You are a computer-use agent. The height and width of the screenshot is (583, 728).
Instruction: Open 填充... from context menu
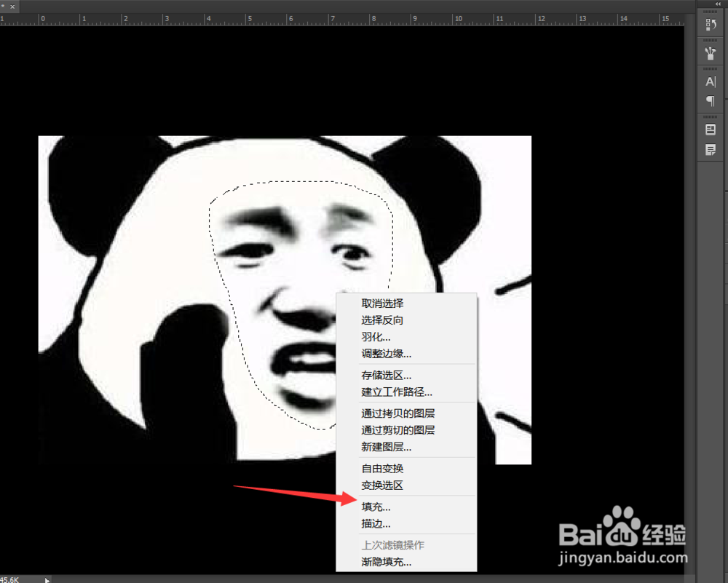point(406,507)
